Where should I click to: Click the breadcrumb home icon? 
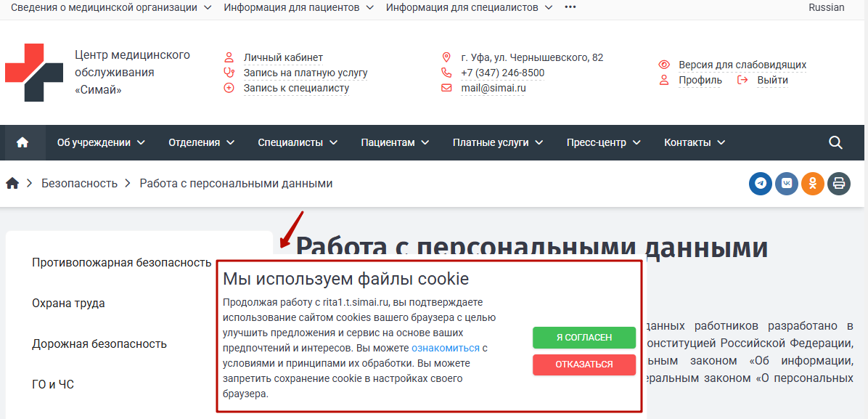(x=12, y=184)
